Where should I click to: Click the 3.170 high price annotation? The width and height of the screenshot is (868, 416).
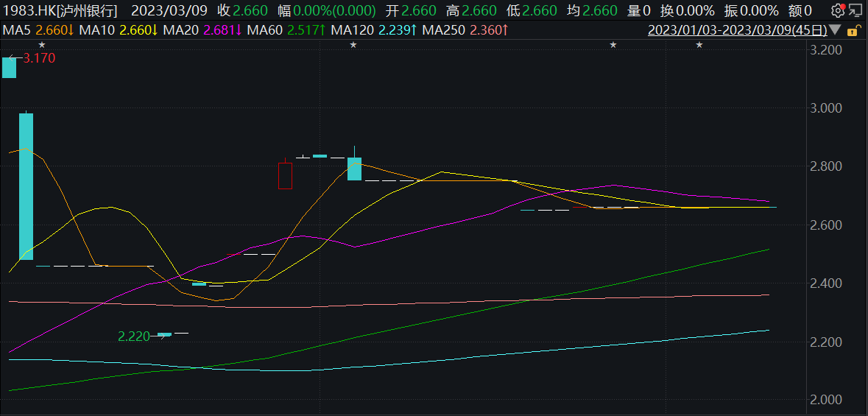38,57
